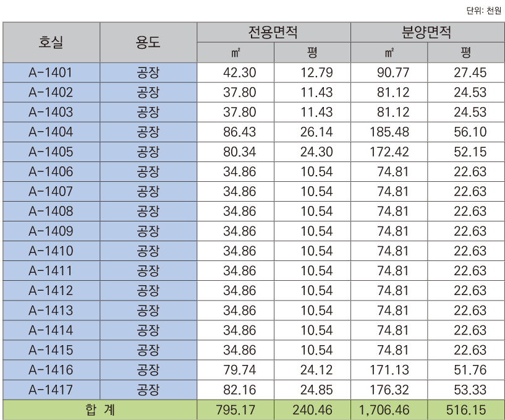Click the 34.86 value in A-1406 row
This screenshot has height=420, width=505.
point(240,172)
